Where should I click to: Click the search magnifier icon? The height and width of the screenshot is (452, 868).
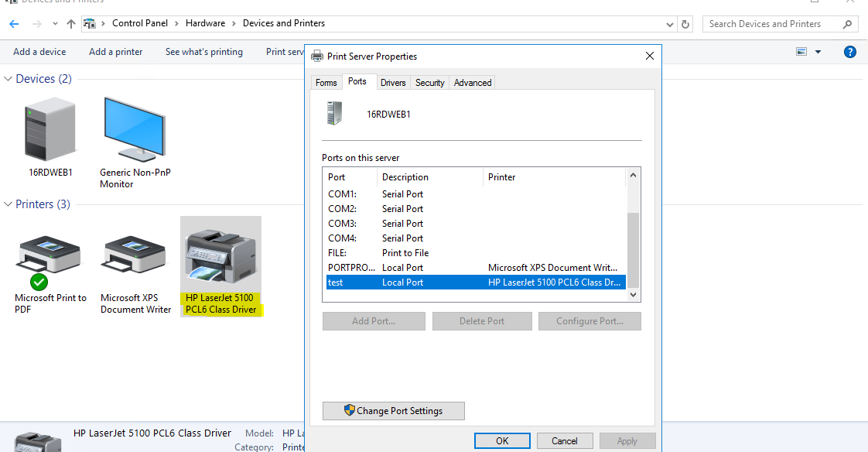tap(849, 23)
